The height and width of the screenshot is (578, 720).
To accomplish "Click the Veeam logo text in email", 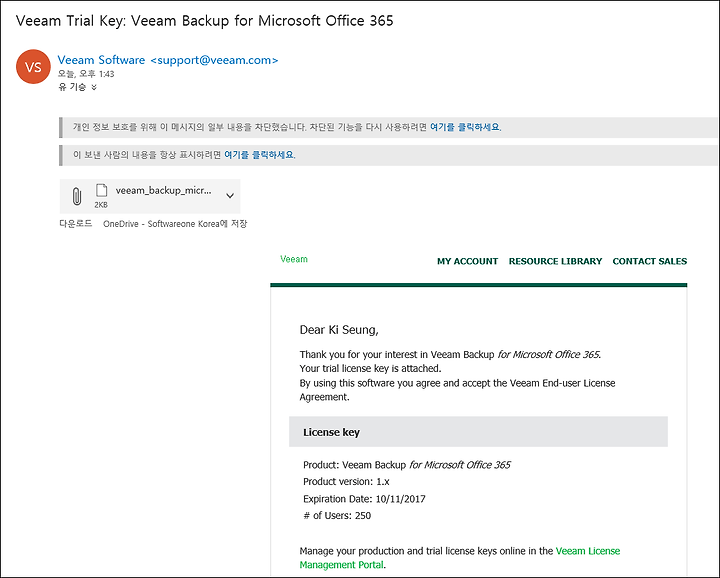I will pyautogui.click(x=294, y=259).
